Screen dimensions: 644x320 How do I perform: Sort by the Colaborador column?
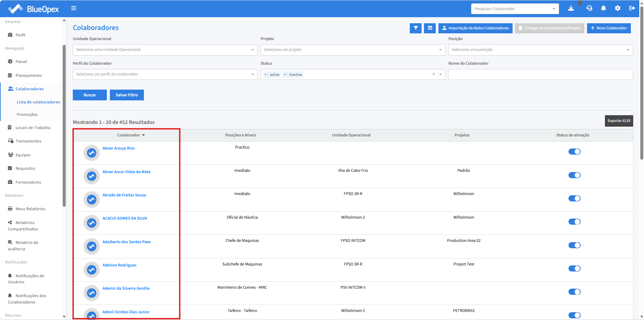pyautogui.click(x=131, y=135)
